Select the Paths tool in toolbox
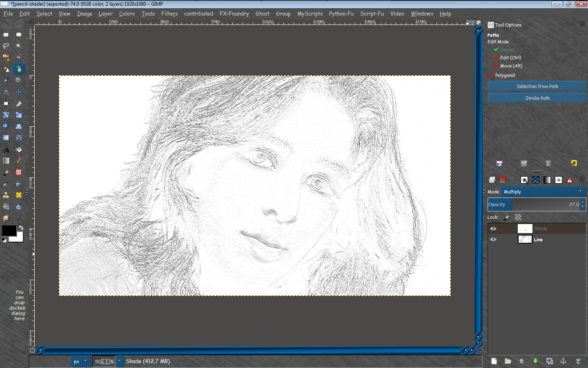Image resolution: width=588 pixels, height=368 pixels. tap(19, 69)
